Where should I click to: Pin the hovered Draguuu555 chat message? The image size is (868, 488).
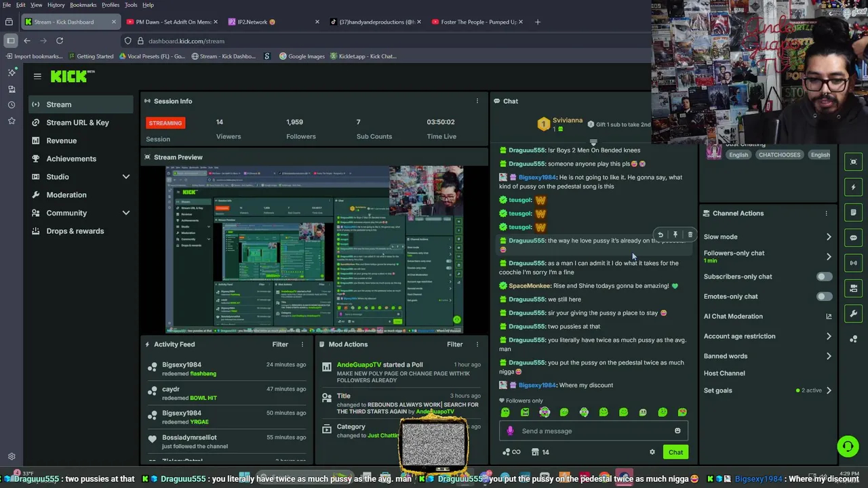click(675, 235)
